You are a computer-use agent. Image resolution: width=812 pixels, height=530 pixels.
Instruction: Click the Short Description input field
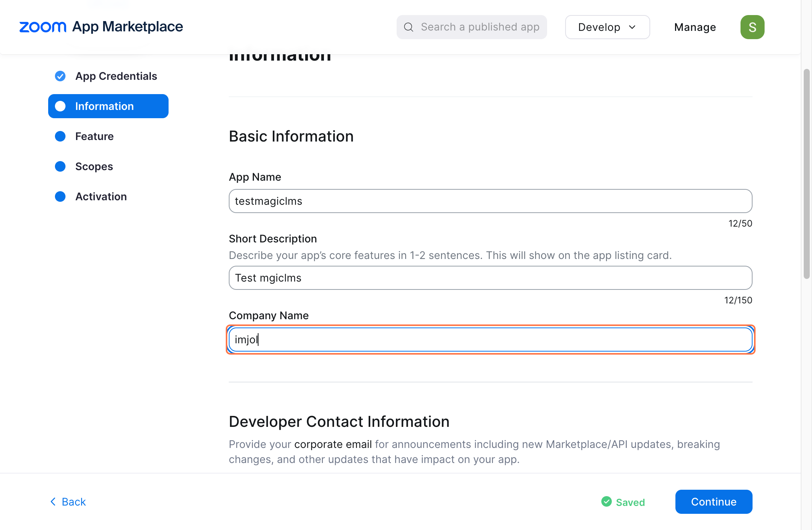[x=491, y=278]
